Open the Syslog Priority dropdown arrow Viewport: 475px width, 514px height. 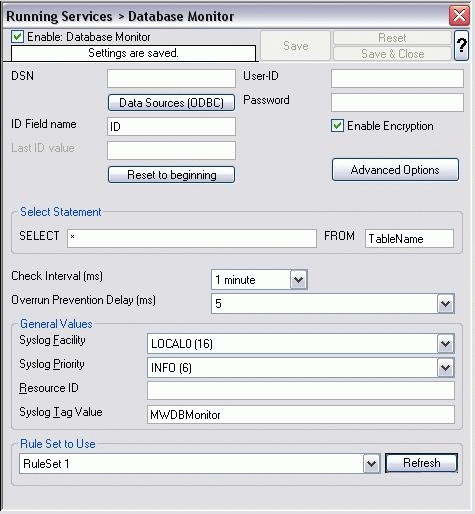(x=445, y=368)
